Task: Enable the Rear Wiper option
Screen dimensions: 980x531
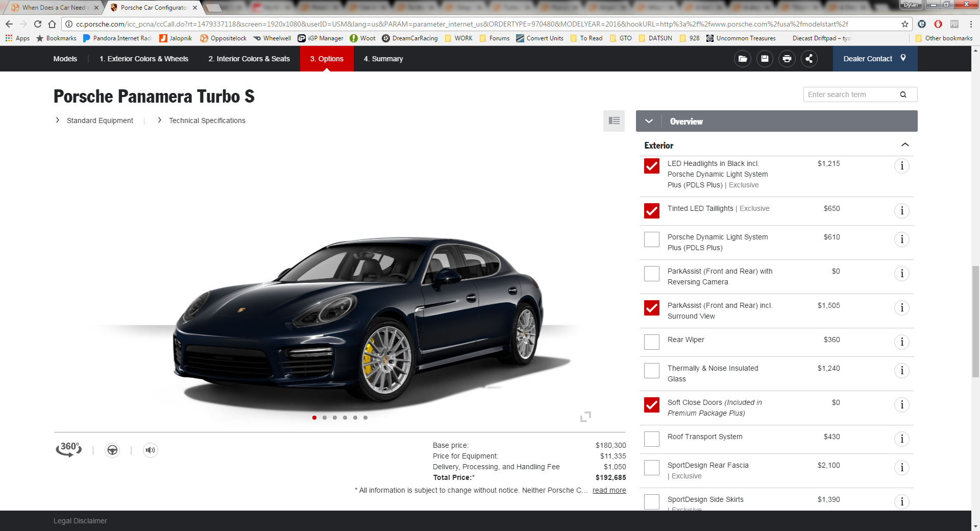Action: (652, 342)
